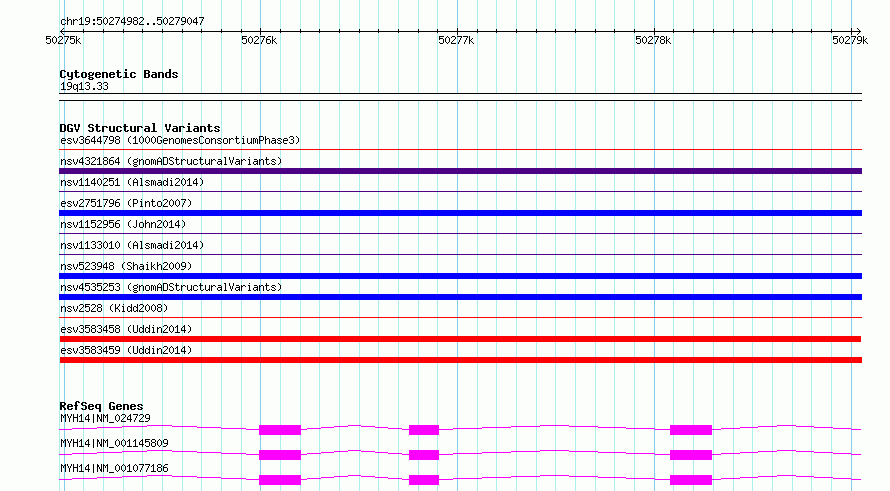
Task: Open variant esv3583459 (Uddin2014) label
Action: [126, 350]
